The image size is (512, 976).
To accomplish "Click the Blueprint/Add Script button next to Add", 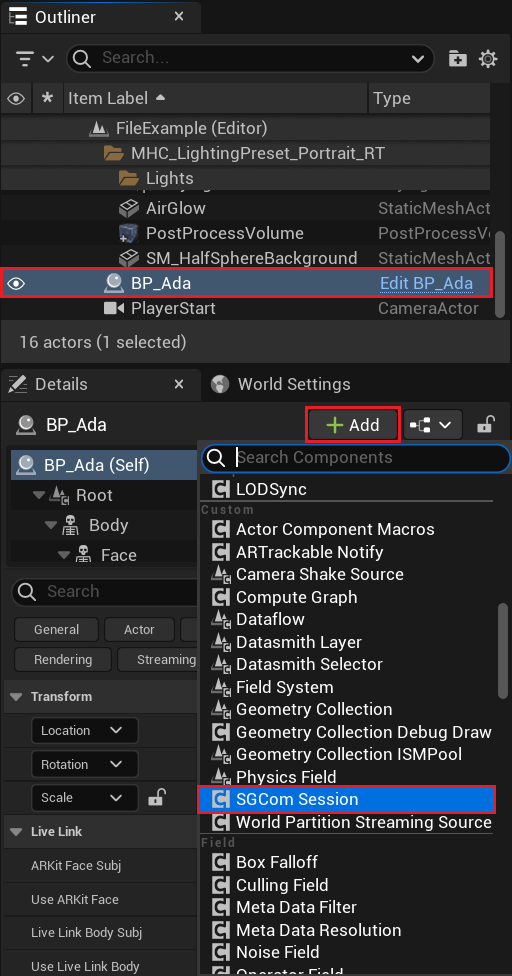I will tap(432, 426).
